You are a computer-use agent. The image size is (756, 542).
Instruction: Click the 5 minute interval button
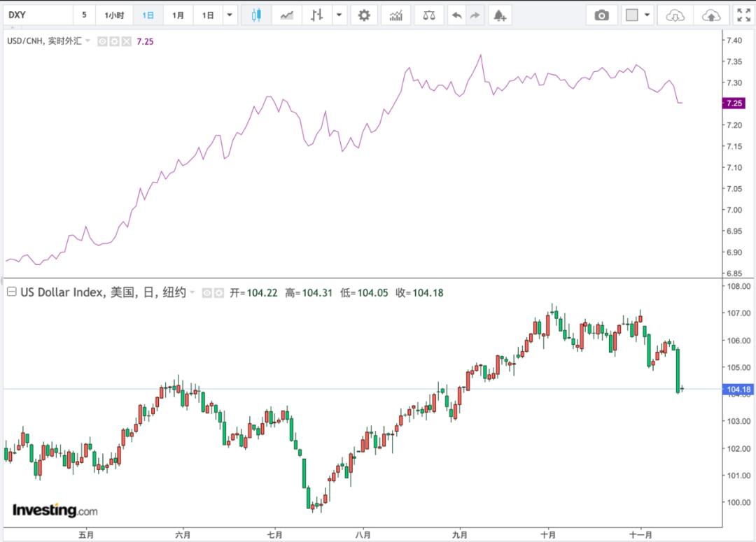pyautogui.click(x=84, y=15)
